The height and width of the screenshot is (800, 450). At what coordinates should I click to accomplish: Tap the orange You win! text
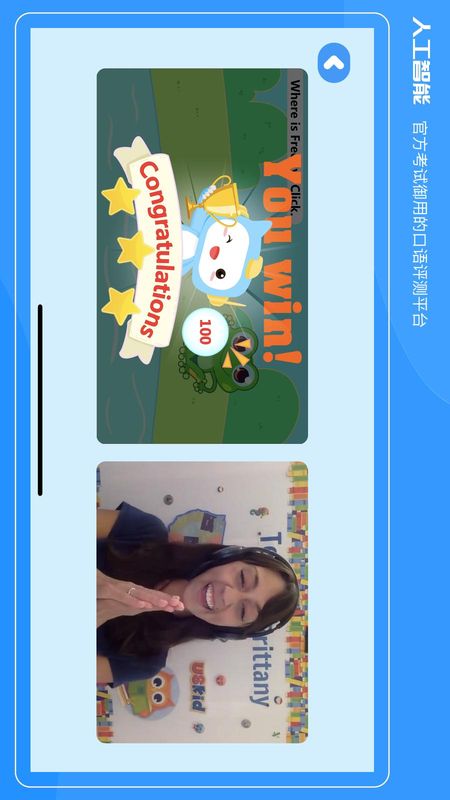283,260
